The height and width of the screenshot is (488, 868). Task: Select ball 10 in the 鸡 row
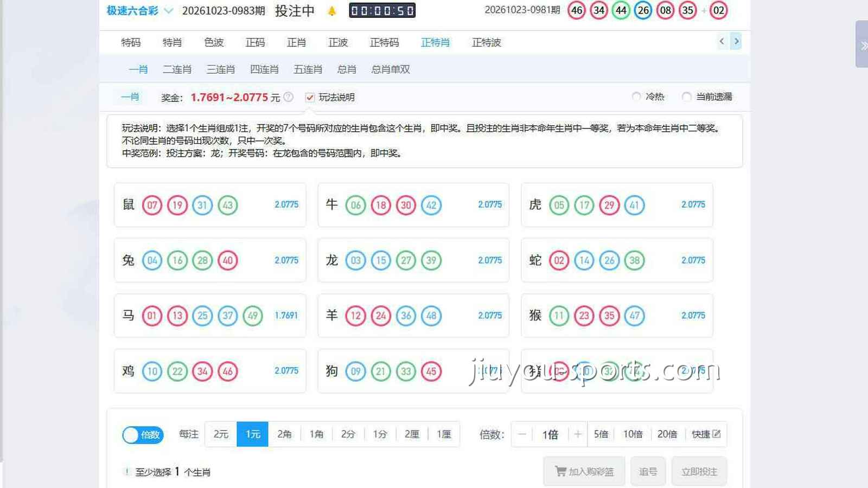[152, 371]
